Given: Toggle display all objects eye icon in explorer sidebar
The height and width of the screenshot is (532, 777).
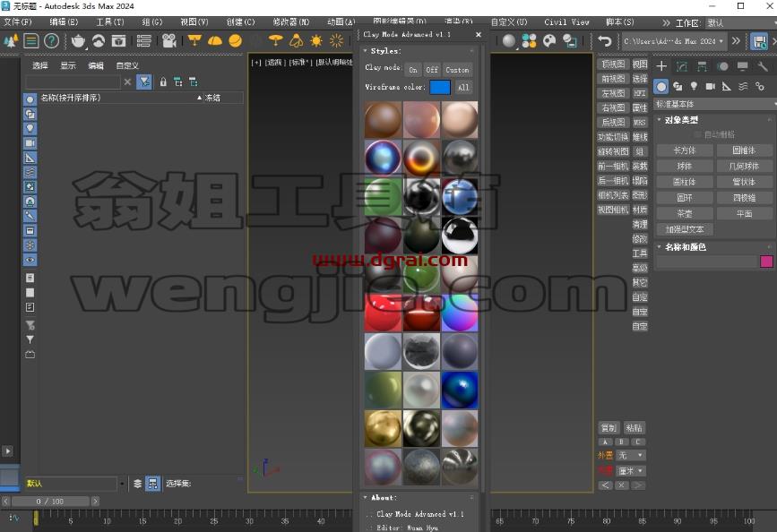Looking at the screenshot, I should coord(30,260).
